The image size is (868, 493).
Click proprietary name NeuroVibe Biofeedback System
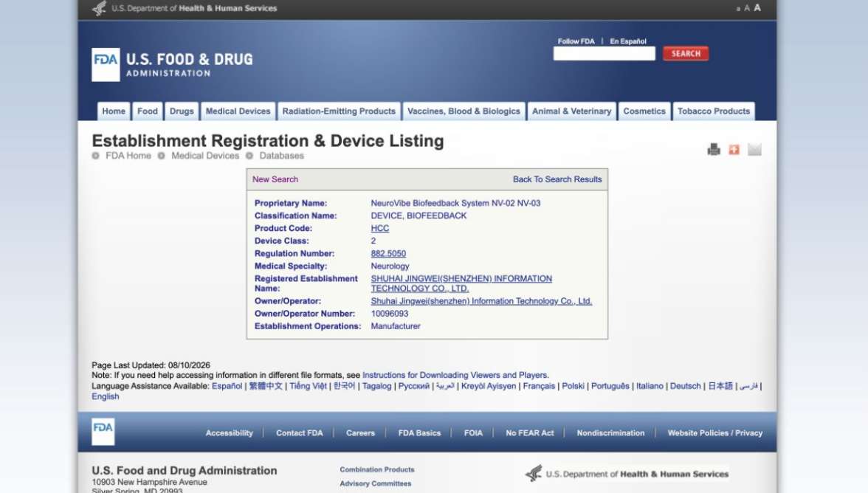coord(455,203)
